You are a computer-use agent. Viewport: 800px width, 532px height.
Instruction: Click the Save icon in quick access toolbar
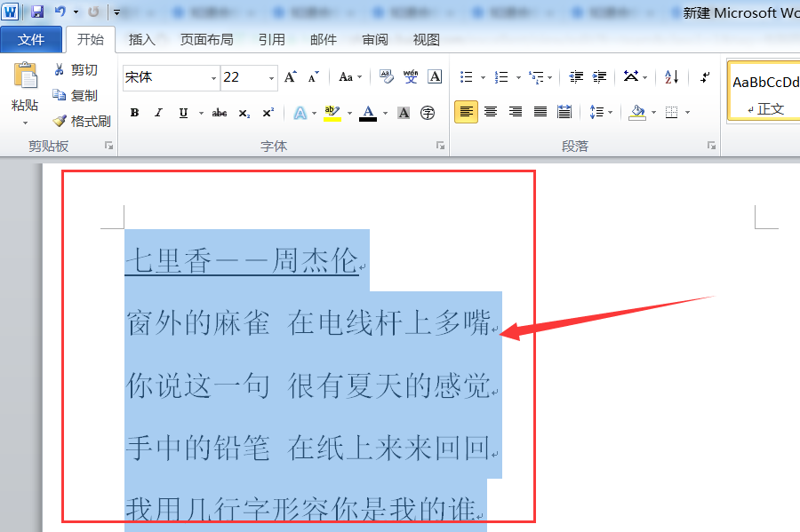tap(37, 12)
